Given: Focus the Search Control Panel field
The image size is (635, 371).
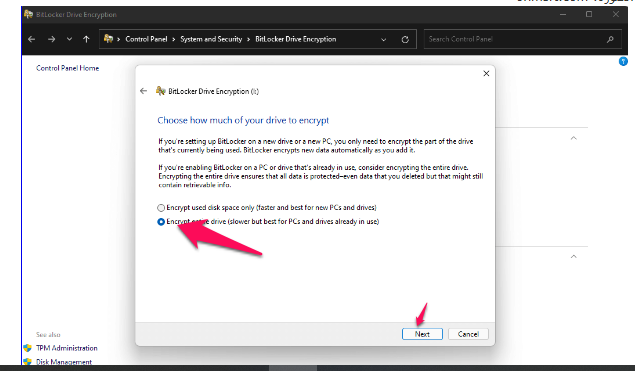Looking at the screenshot, I should coord(522,39).
